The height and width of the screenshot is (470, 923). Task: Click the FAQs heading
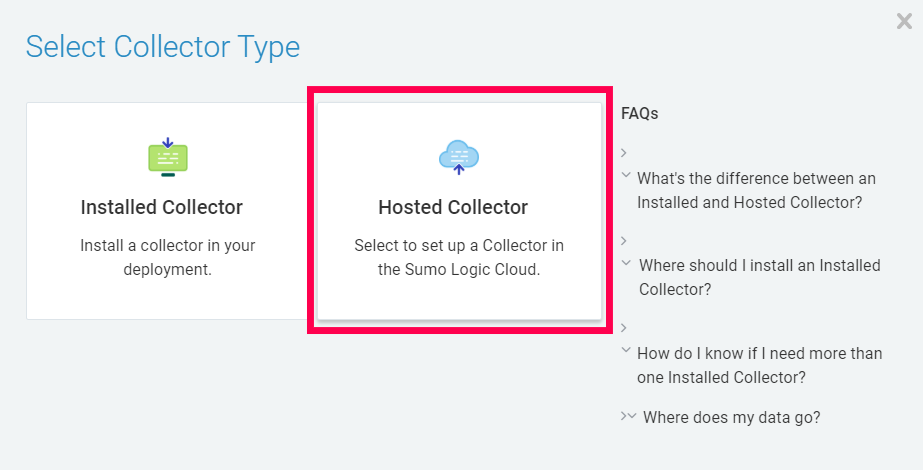tap(640, 114)
